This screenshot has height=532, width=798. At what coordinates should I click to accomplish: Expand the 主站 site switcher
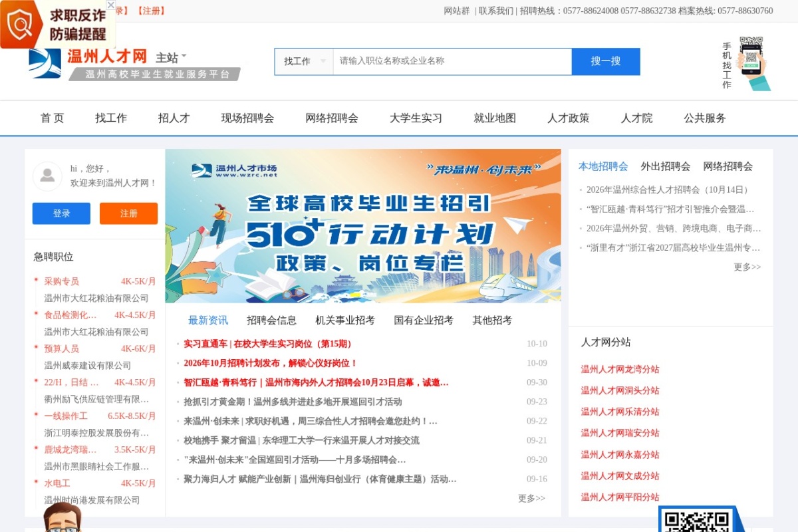click(171, 58)
